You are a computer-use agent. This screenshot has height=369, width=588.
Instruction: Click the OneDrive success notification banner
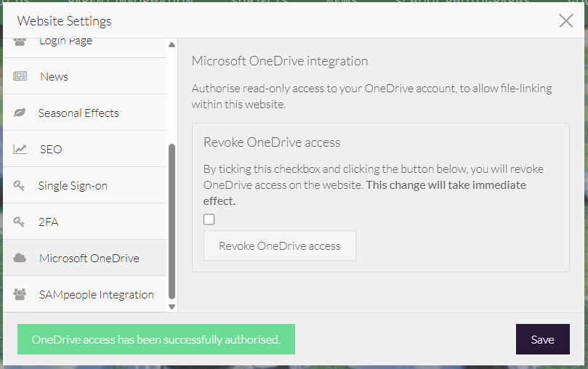click(x=156, y=339)
